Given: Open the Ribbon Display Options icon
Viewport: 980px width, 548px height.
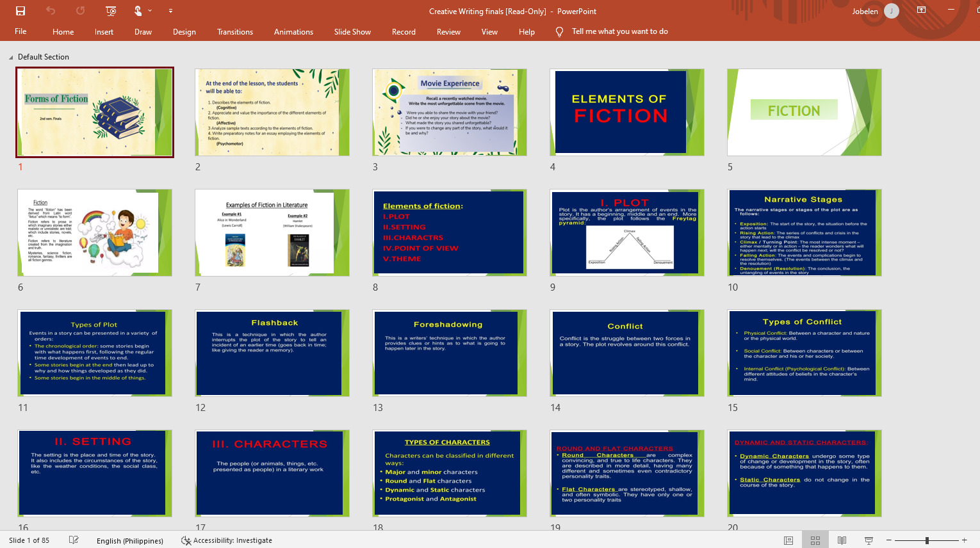Looking at the screenshot, I should [921, 10].
